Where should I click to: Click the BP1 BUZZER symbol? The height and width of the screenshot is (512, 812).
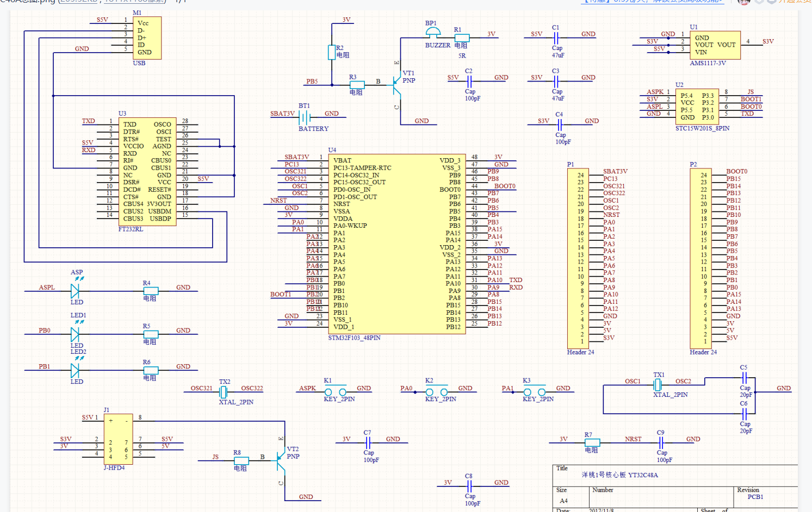coord(432,31)
